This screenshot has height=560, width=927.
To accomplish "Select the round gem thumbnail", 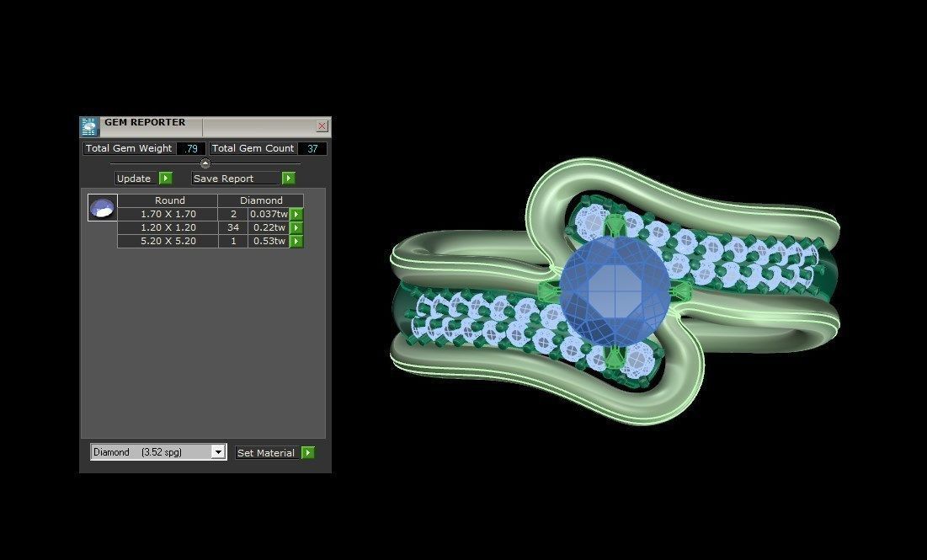I will (x=102, y=207).
